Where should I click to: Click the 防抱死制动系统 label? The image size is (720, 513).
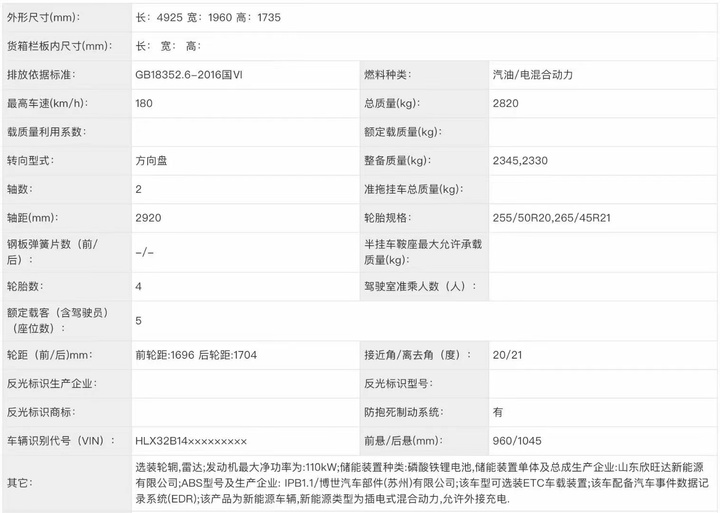(x=404, y=412)
